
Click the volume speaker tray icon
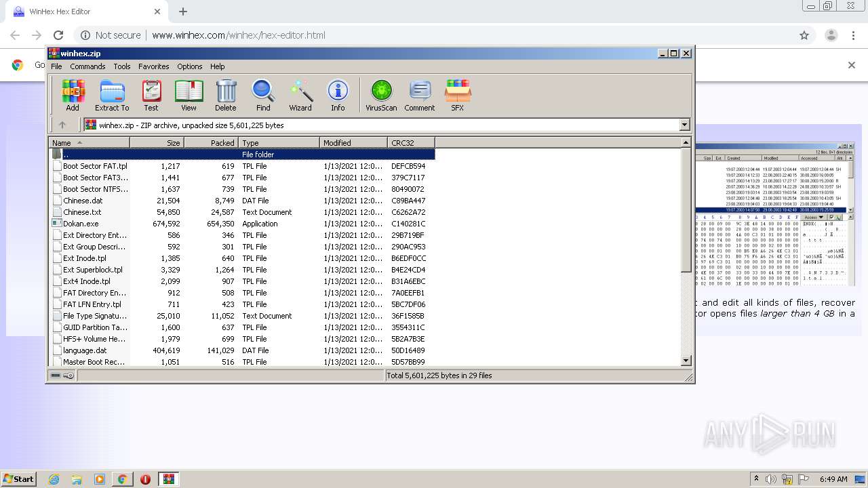[771, 479]
